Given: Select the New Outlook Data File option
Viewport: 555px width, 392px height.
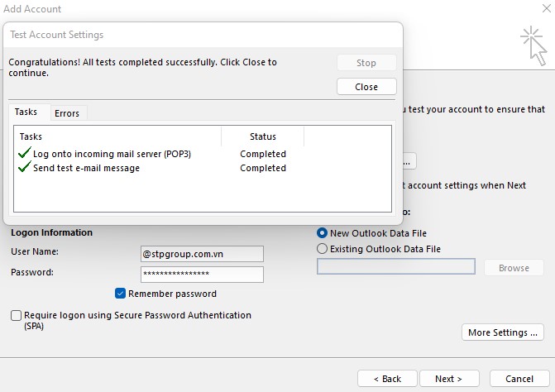Looking at the screenshot, I should pos(323,233).
